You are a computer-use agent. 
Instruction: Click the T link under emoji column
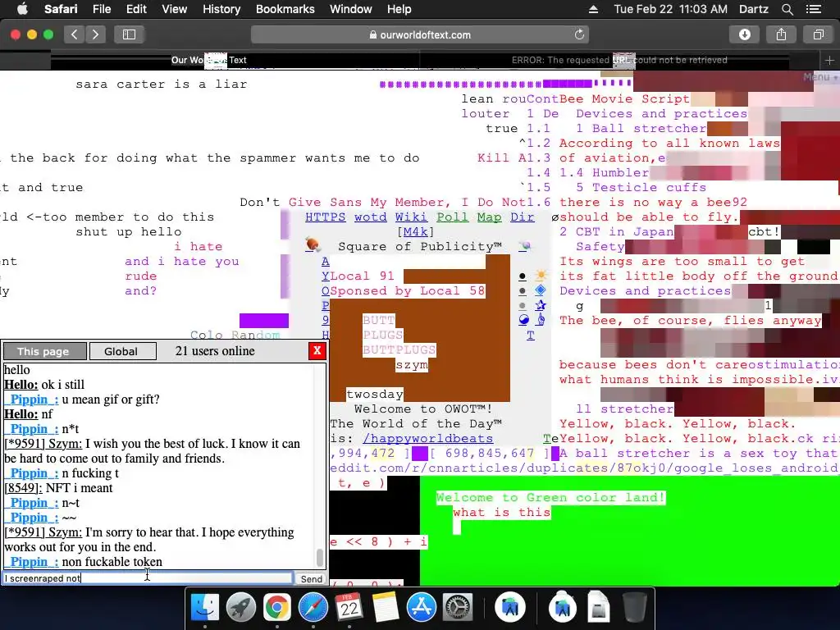tap(531, 336)
